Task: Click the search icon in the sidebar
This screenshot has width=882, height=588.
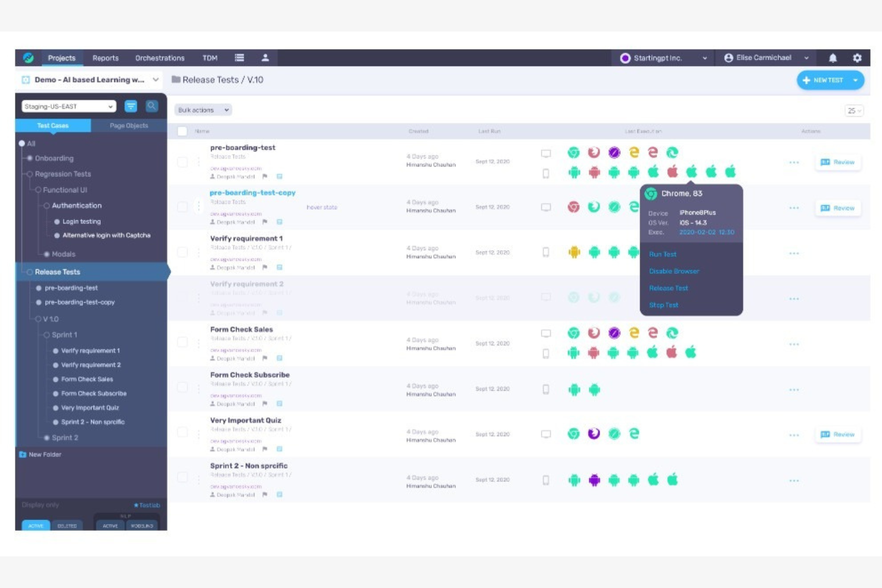Action: click(152, 107)
